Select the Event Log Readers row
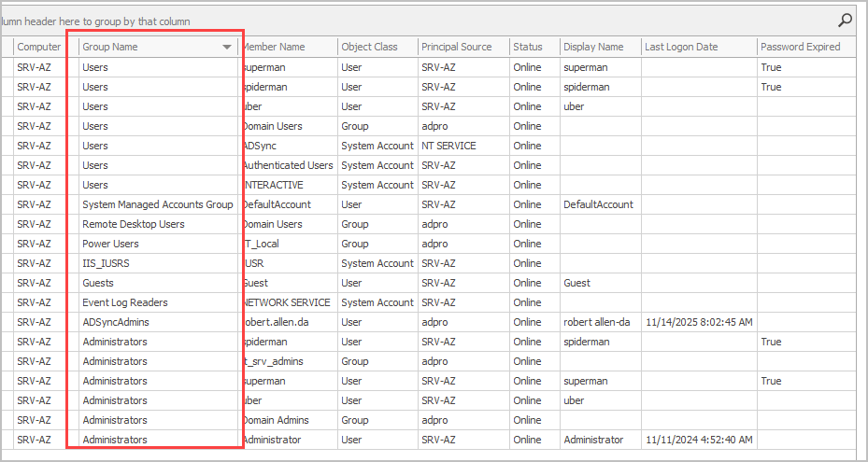868x462 pixels. (x=125, y=302)
